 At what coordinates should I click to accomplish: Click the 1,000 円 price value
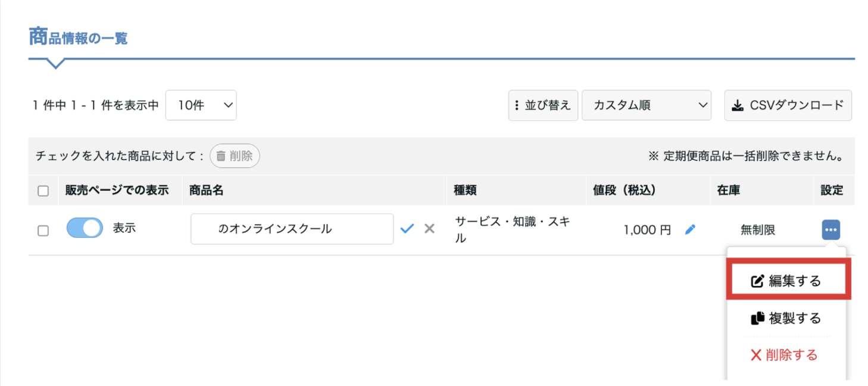[647, 229]
